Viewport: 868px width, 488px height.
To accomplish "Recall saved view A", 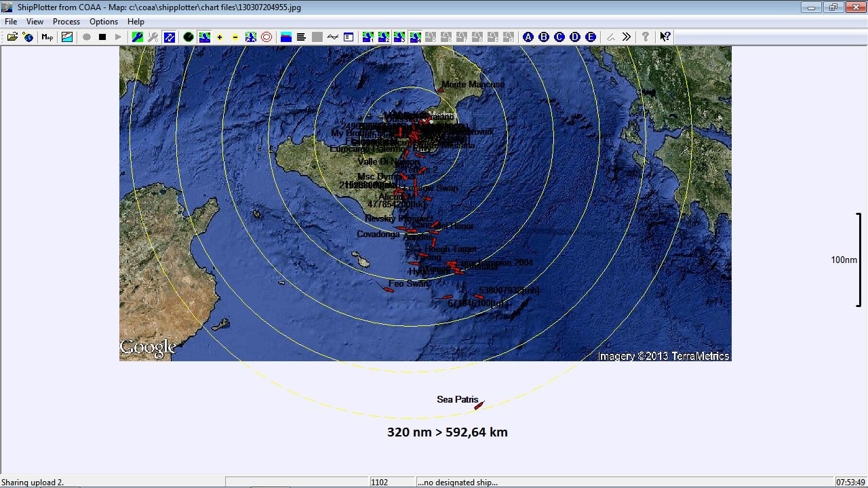I will (x=528, y=37).
